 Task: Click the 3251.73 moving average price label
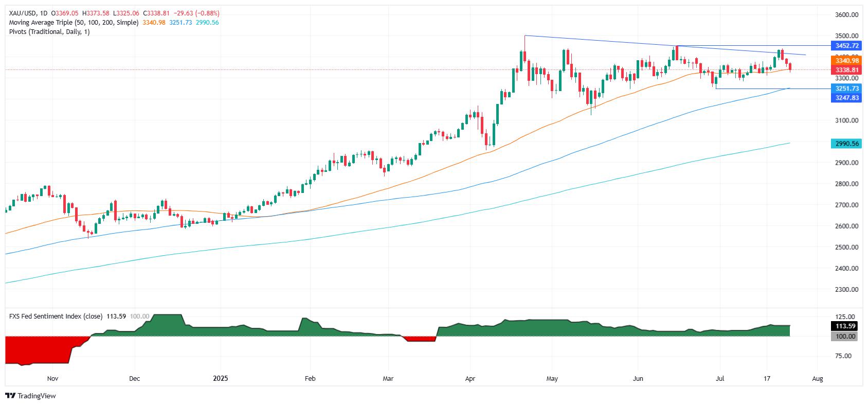tap(846, 89)
